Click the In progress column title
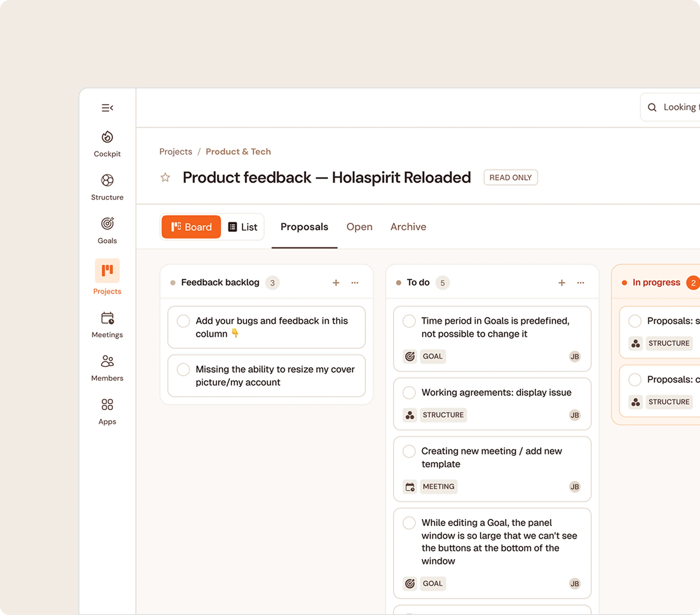The height and width of the screenshot is (615, 700). point(656,283)
